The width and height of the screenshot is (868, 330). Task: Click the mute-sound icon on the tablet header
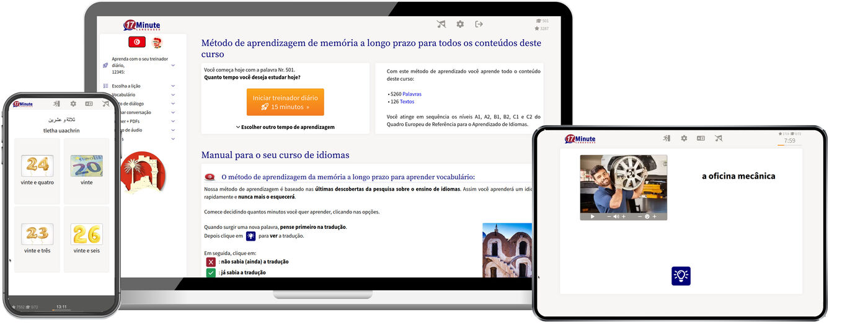coord(718,138)
